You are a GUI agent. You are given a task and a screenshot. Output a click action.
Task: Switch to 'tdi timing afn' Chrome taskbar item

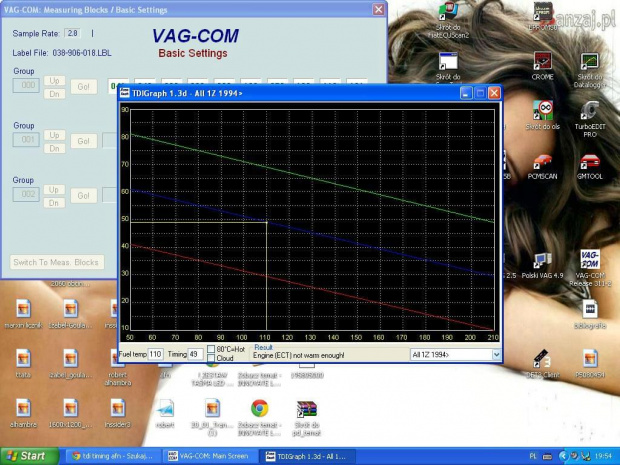113,456
